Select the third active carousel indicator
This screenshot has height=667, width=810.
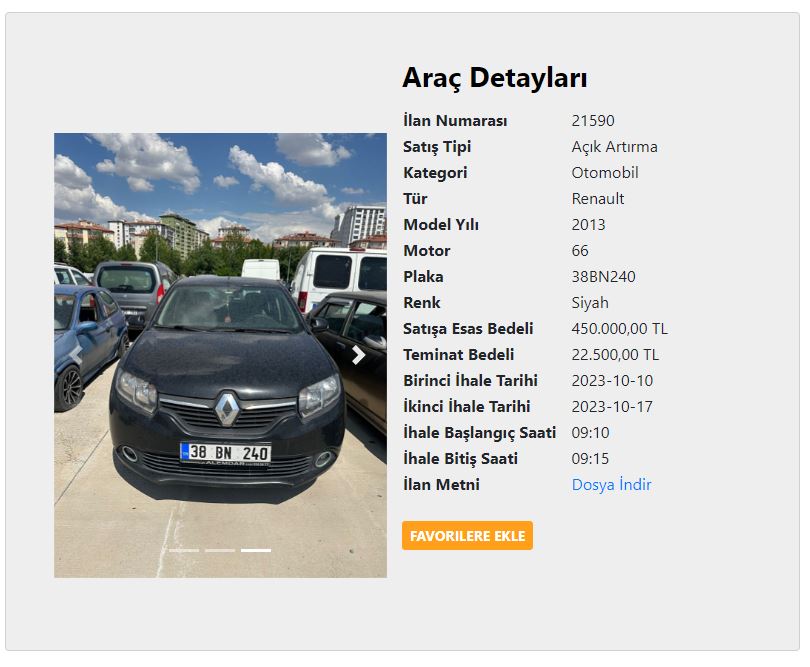tap(256, 551)
